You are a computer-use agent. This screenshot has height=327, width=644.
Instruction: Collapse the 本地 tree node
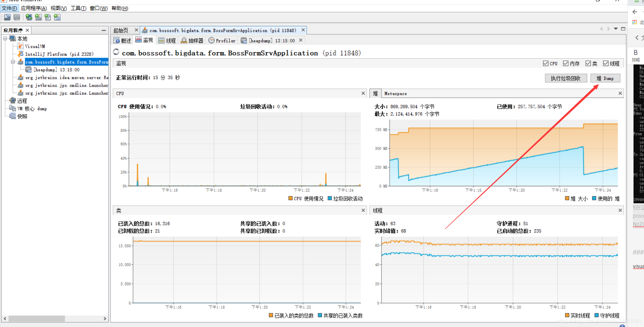[x=5, y=39]
